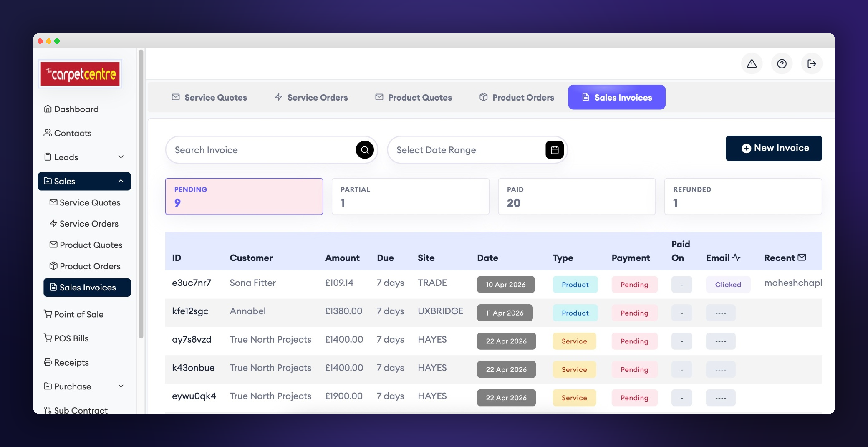Filter invoices by the Paid card
The image size is (868, 447).
[x=577, y=197]
